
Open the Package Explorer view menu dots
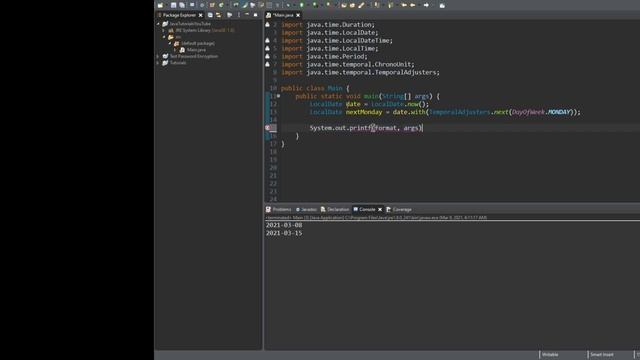[239, 15]
